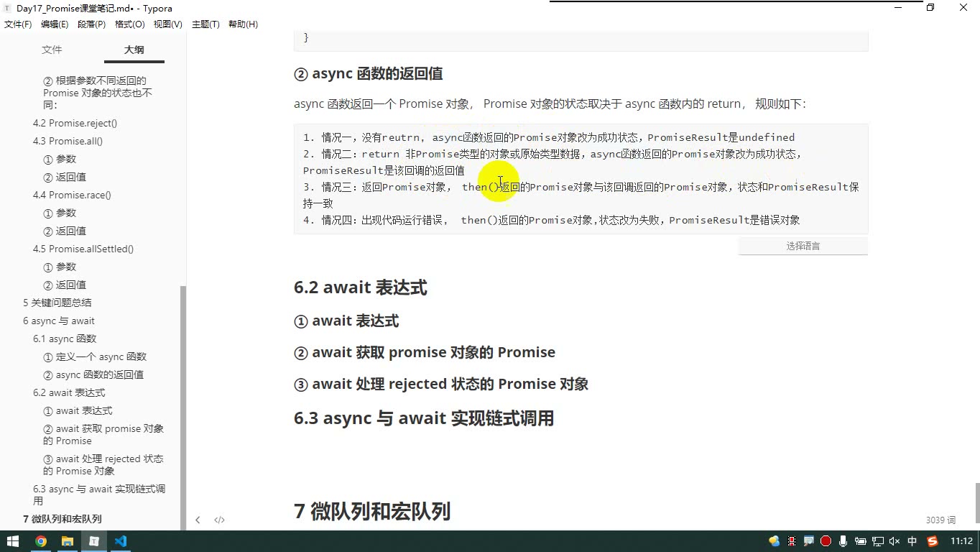The width and height of the screenshot is (980, 552).
Task: Jump to outline item 5 关键问题总结
Action: pos(57,303)
